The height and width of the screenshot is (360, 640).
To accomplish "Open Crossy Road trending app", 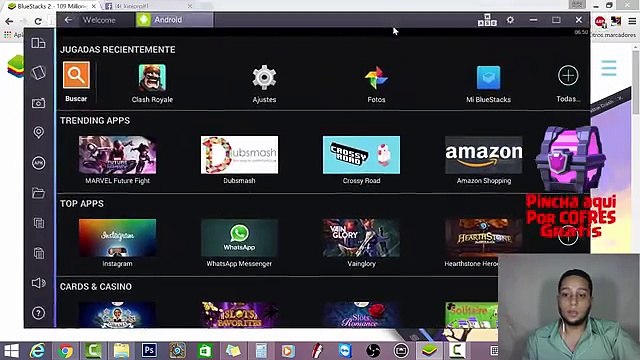I will [361, 155].
